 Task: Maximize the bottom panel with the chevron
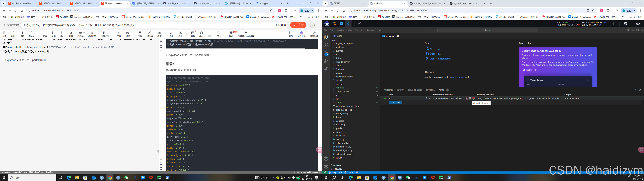coord(636,90)
